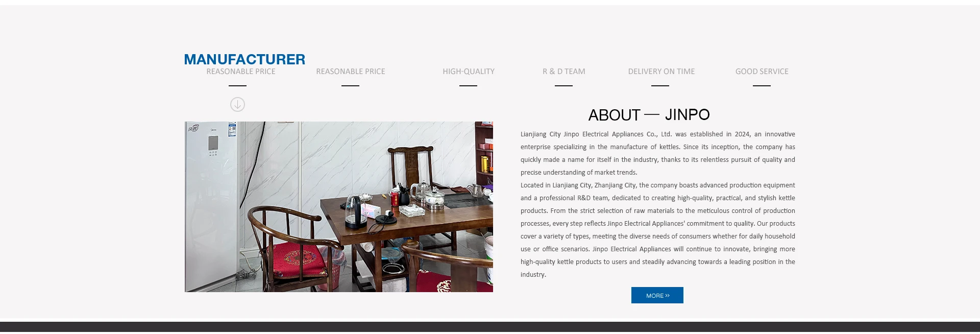The image size is (980, 334).
Task: Open the office tea table photo
Action: pyautogui.click(x=339, y=207)
